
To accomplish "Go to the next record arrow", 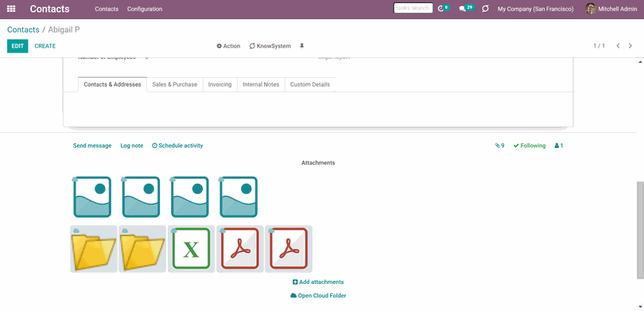I will pyautogui.click(x=630, y=46).
